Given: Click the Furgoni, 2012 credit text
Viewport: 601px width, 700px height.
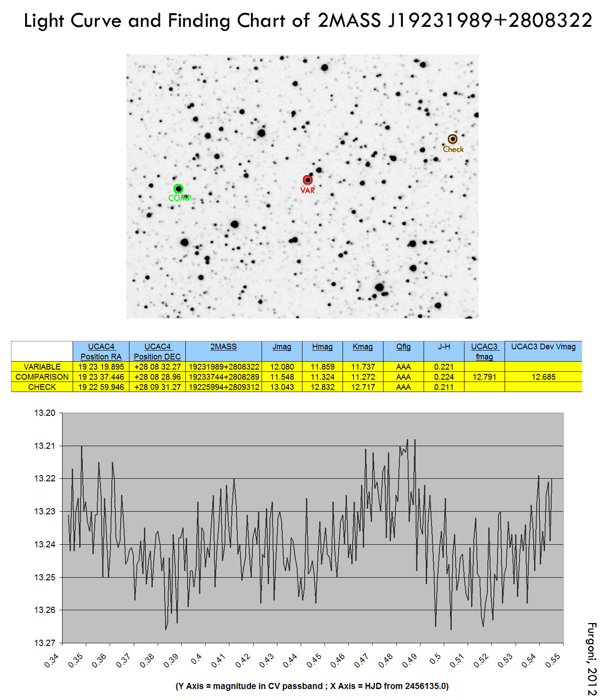Looking at the screenshot, I should click(x=592, y=659).
